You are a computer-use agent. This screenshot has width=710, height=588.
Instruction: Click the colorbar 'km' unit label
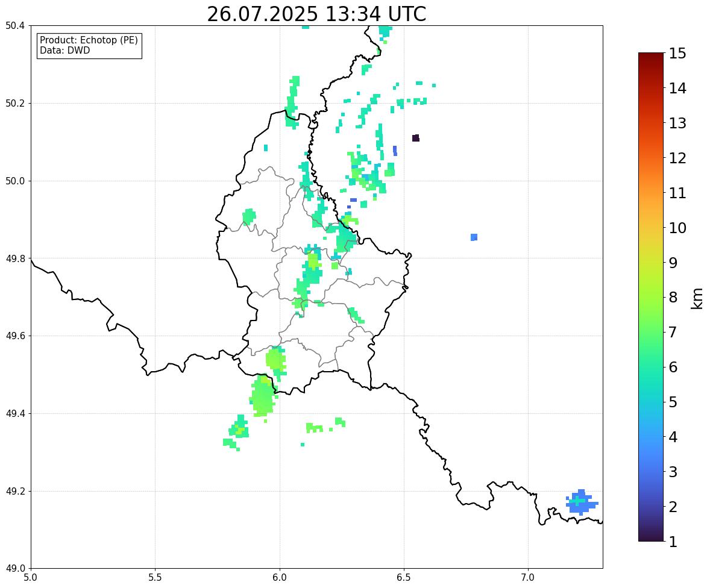(x=697, y=299)
